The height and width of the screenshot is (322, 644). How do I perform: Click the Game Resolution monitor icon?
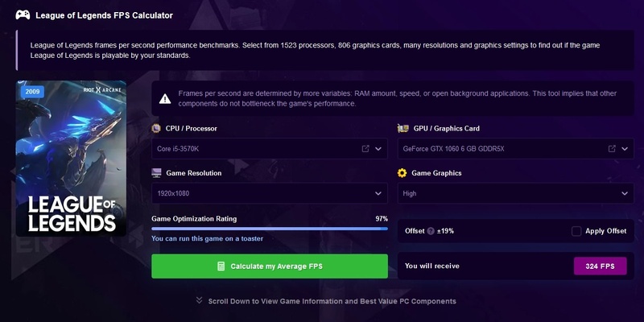[x=156, y=172]
